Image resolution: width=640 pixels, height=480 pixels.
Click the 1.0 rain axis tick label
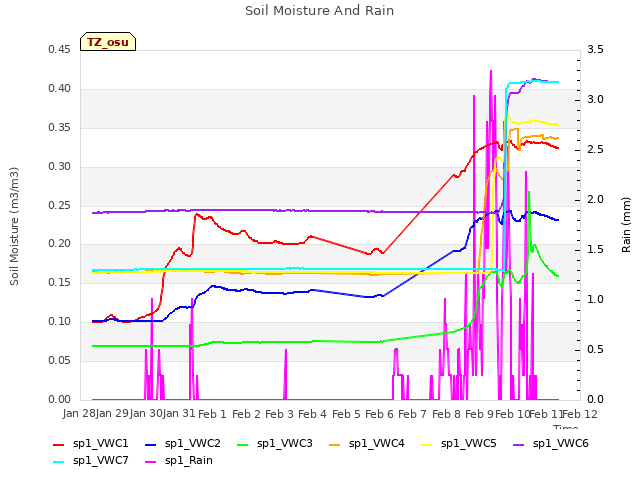595,300
